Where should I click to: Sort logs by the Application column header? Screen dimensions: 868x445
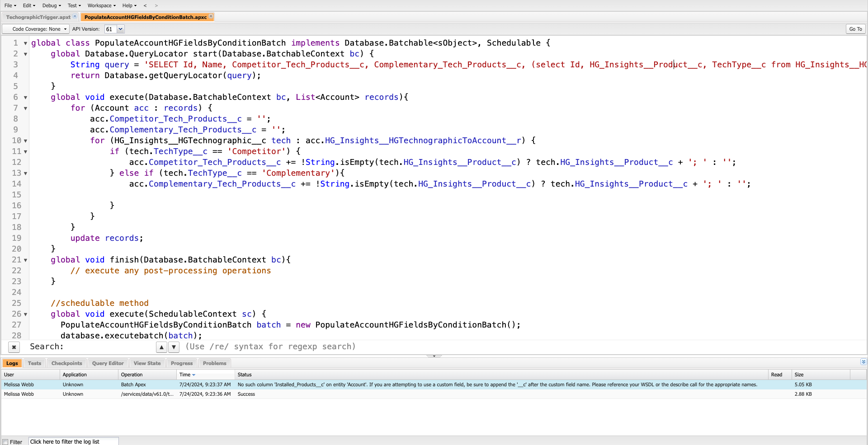coord(89,375)
